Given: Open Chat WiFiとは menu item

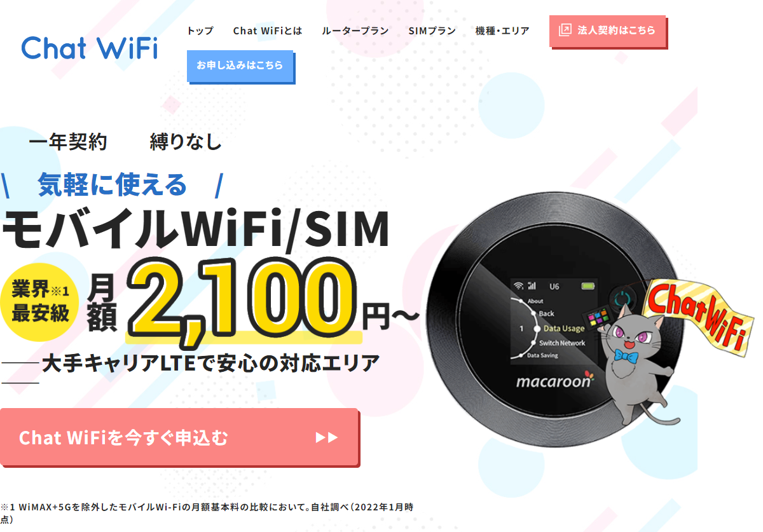Looking at the screenshot, I should point(268,31).
